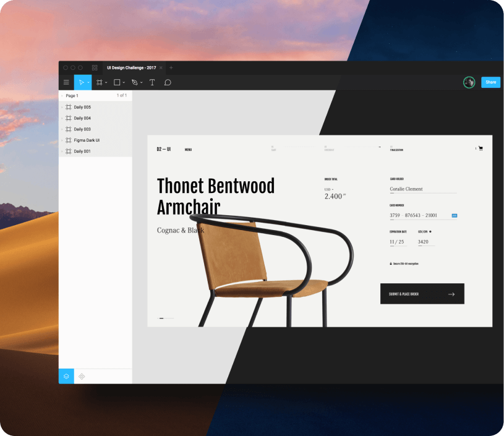
Task: Open the file browser grid icon
Action: [95, 67]
